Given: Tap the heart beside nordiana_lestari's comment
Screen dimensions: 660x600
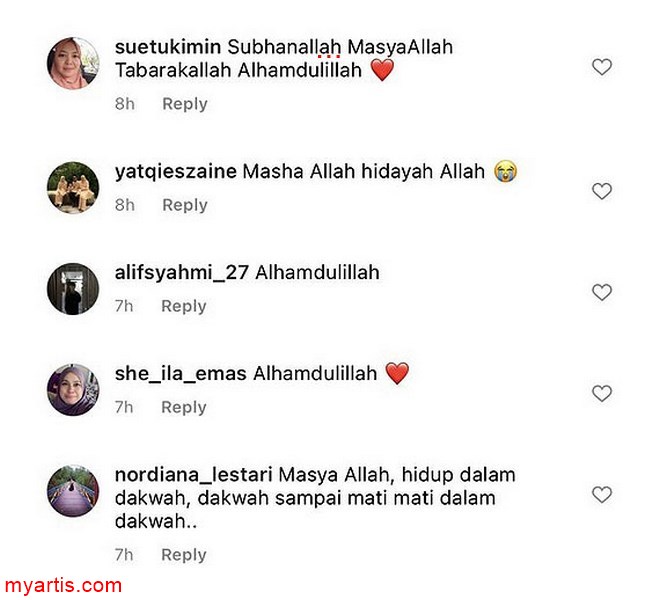Looking at the screenshot, I should (x=602, y=495).
